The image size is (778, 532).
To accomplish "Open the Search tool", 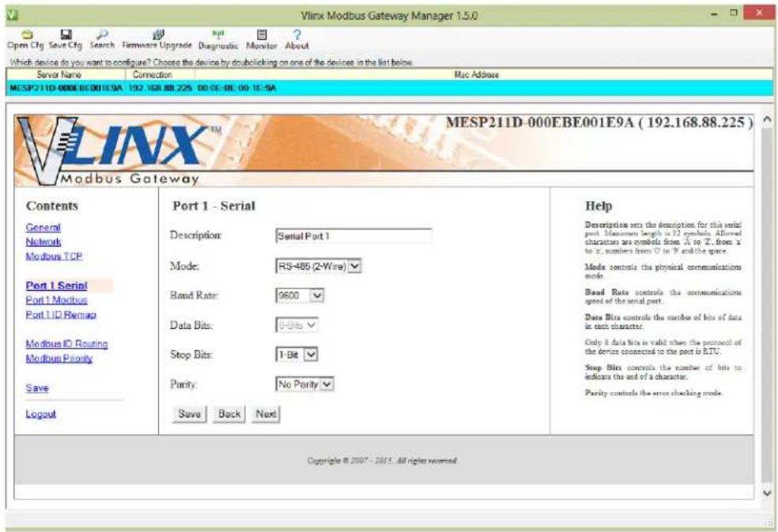I will tap(102, 40).
